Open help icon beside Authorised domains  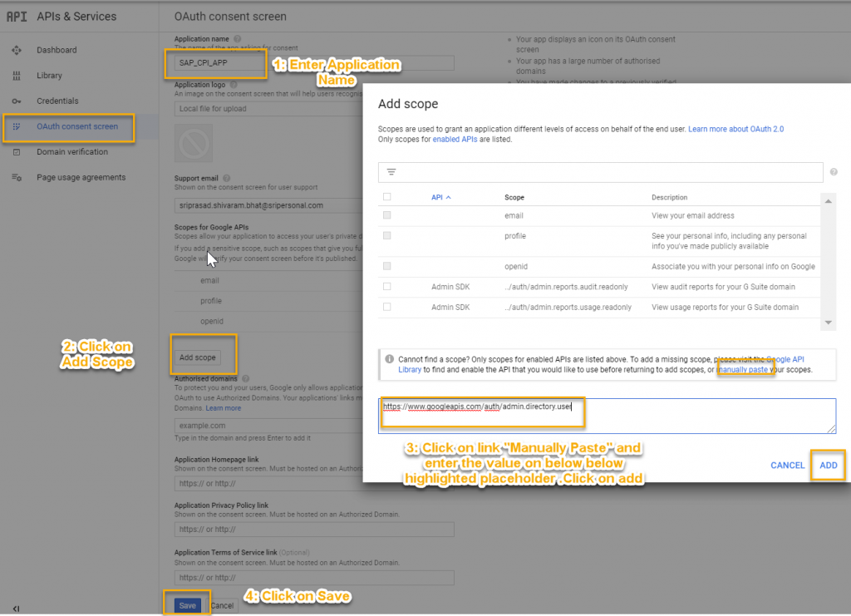[x=245, y=379]
